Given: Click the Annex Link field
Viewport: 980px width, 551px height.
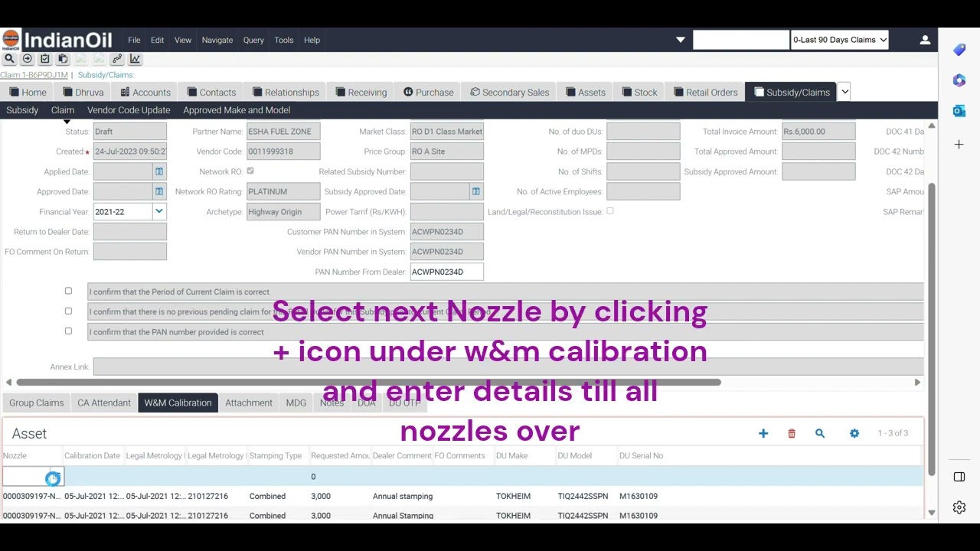Looking at the screenshot, I should tap(508, 367).
